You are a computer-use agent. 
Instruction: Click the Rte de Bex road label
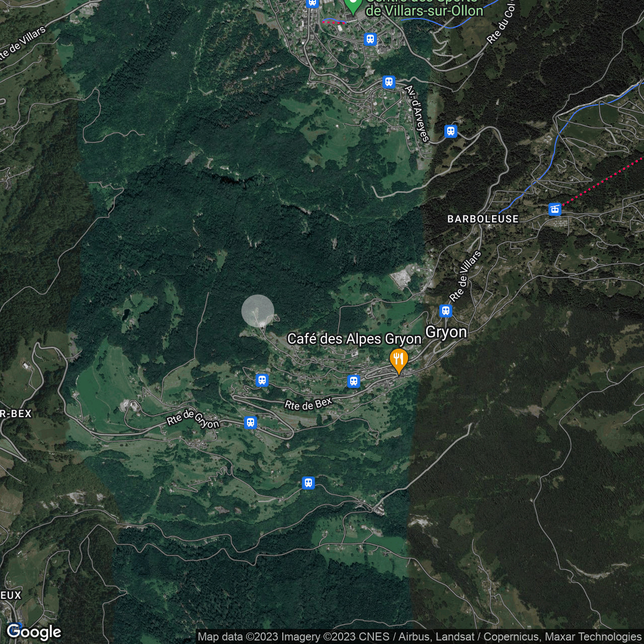point(308,403)
